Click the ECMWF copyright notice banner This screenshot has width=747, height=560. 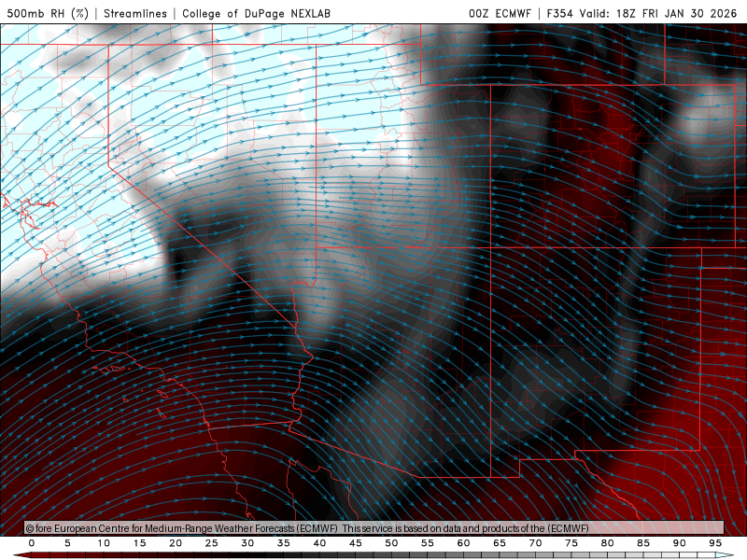tap(374, 527)
